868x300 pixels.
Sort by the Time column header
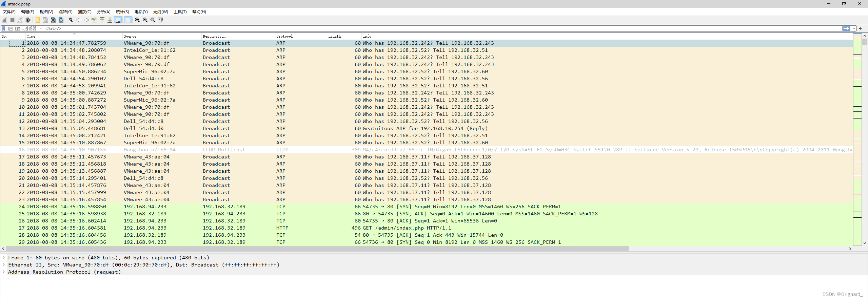click(74, 36)
